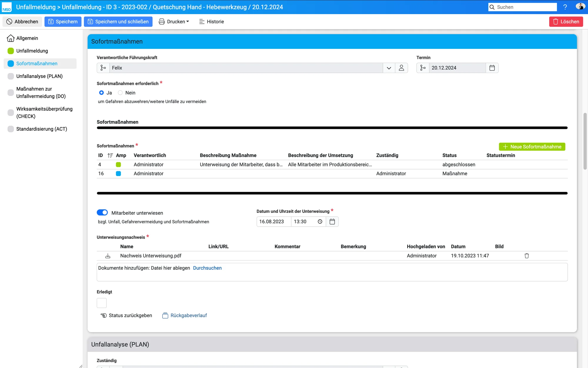The height and width of the screenshot is (368, 588).
Task: Sort table by Verantwortlich column header
Action: (150, 155)
